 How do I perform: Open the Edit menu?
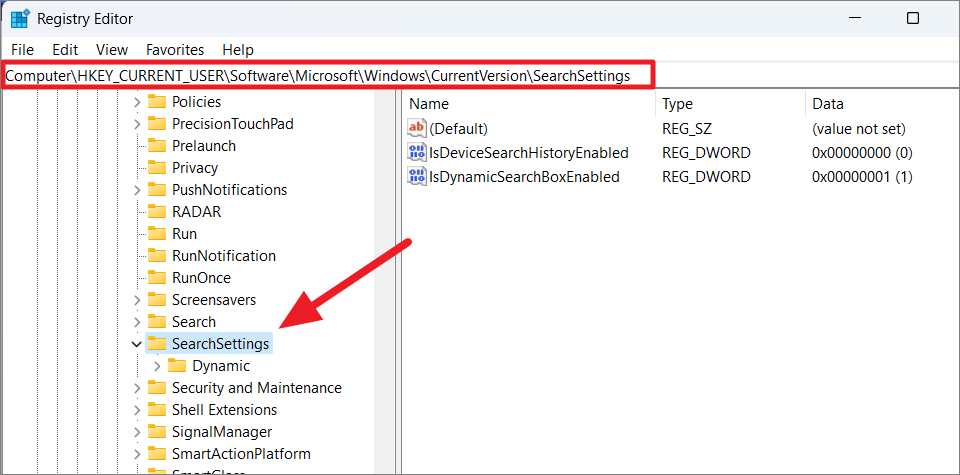[x=65, y=50]
